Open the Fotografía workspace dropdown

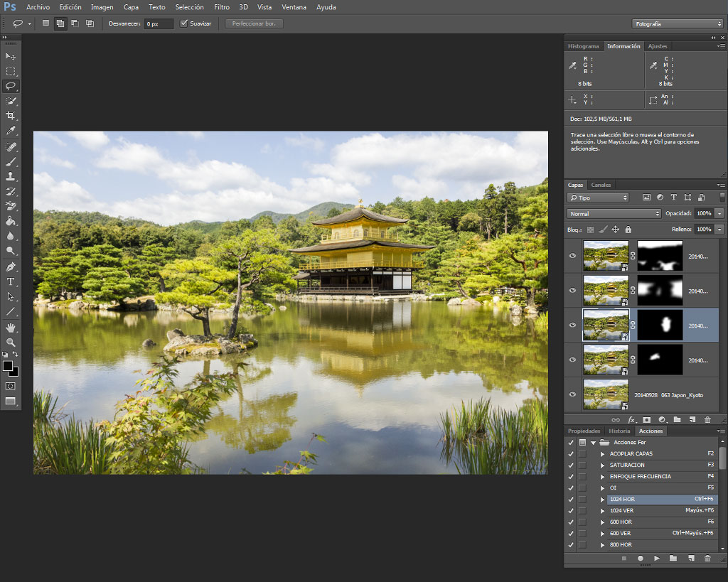point(678,23)
